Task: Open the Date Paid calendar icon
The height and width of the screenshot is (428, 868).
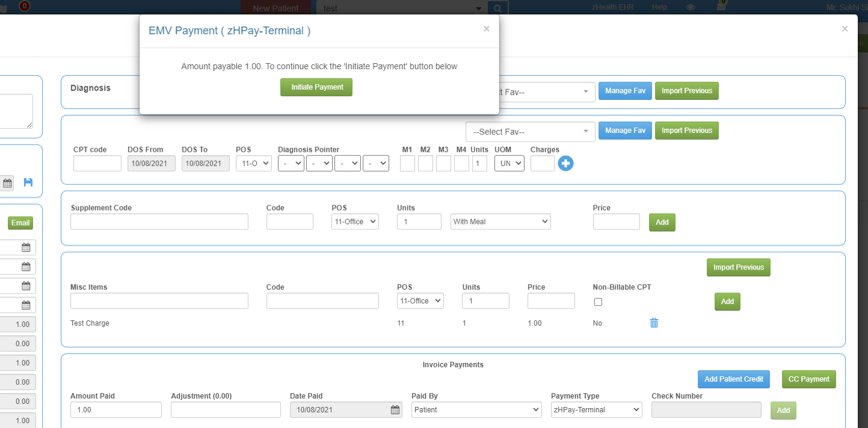Action: tap(395, 410)
